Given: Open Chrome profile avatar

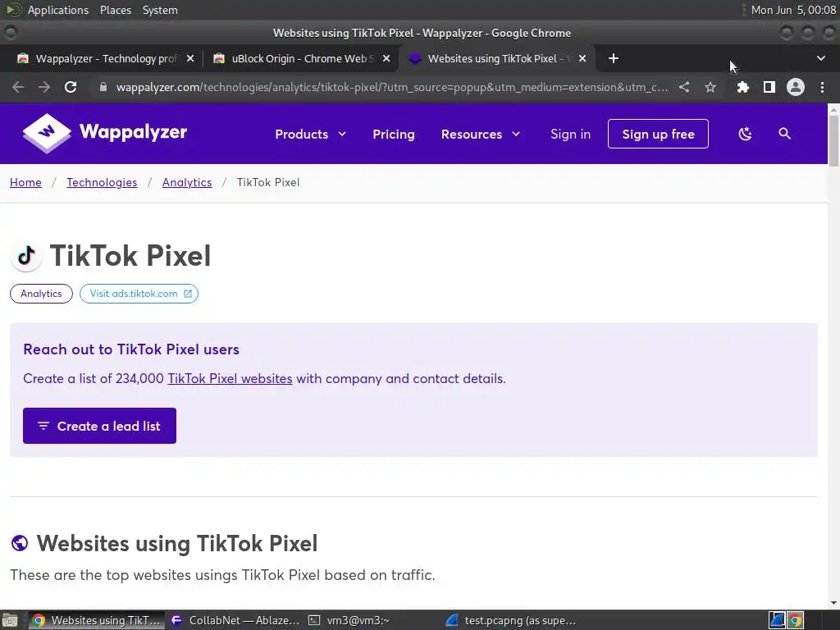Looking at the screenshot, I should click(796, 87).
